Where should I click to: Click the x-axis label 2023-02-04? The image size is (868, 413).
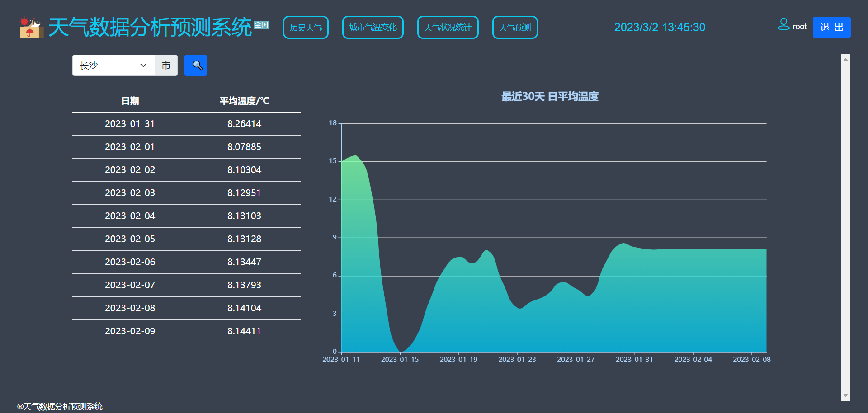(693, 360)
